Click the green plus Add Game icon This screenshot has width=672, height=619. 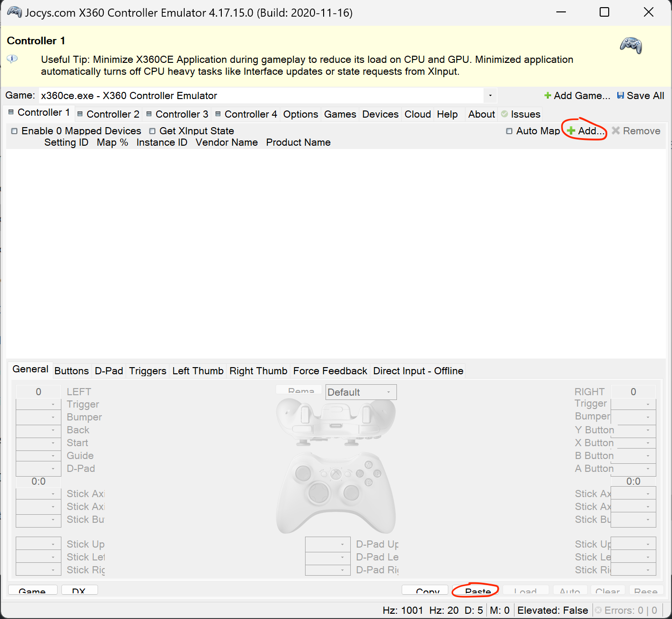tap(547, 95)
